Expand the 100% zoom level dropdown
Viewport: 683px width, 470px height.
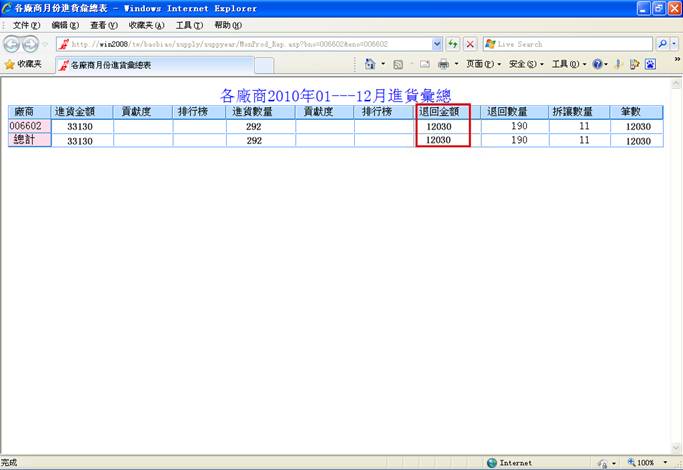(x=663, y=463)
